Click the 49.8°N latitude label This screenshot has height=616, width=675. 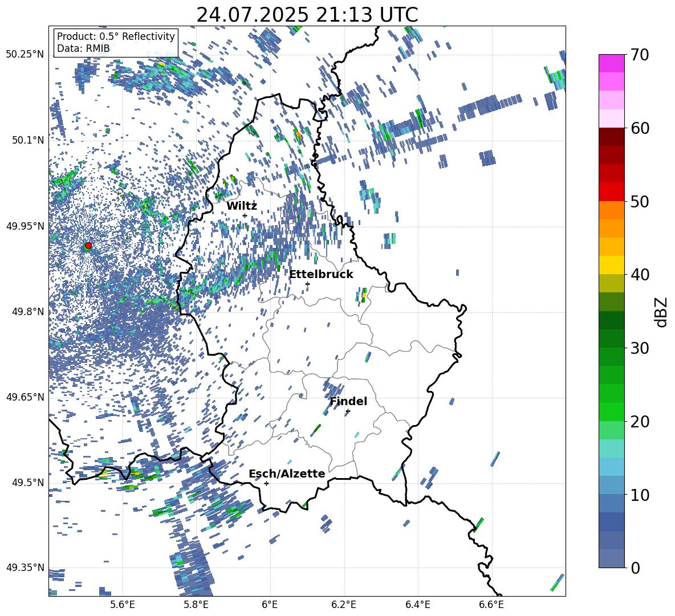pyautogui.click(x=27, y=312)
